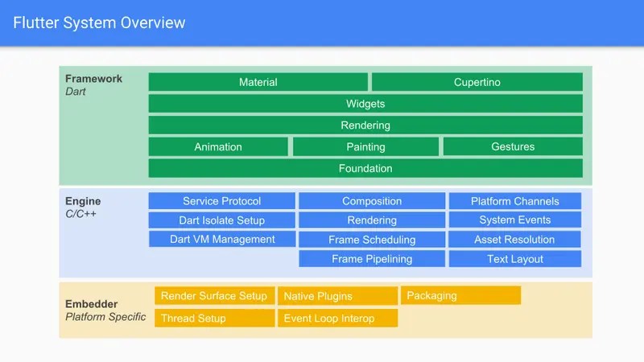Click the Render Surface Setup box
This screenshot has height=362, width=644.
[x=215, y=296]
